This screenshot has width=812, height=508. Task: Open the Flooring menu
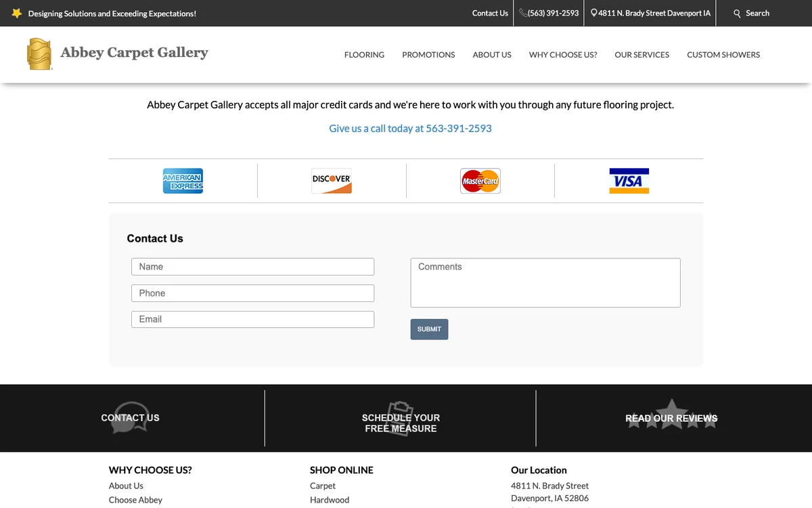pos(364,55)
